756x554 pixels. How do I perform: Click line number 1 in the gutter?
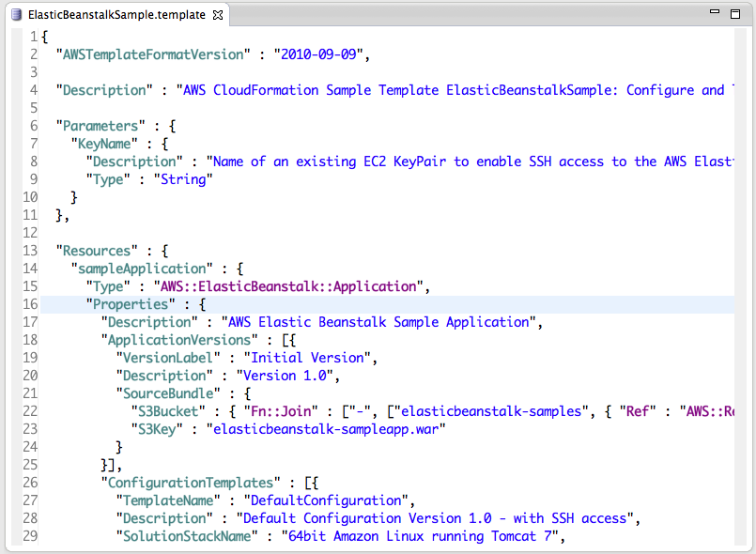click(x=33, y=37)
